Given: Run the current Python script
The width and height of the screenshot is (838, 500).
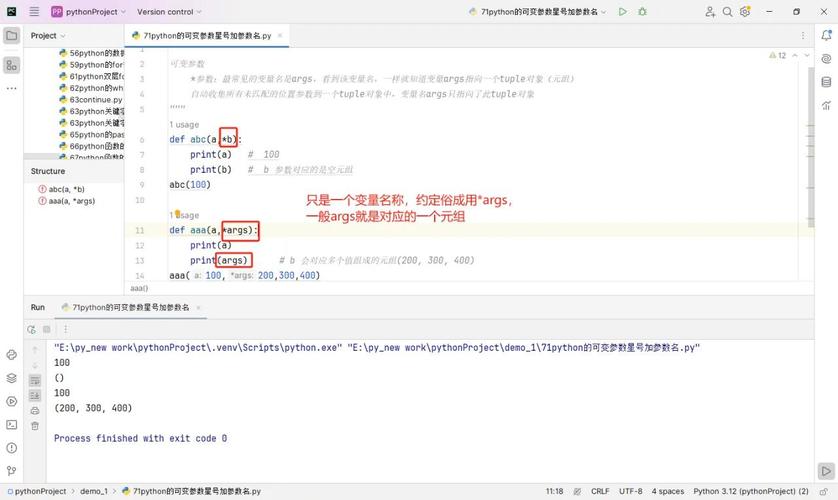Looking at the screenshot, I should (623, 11).
